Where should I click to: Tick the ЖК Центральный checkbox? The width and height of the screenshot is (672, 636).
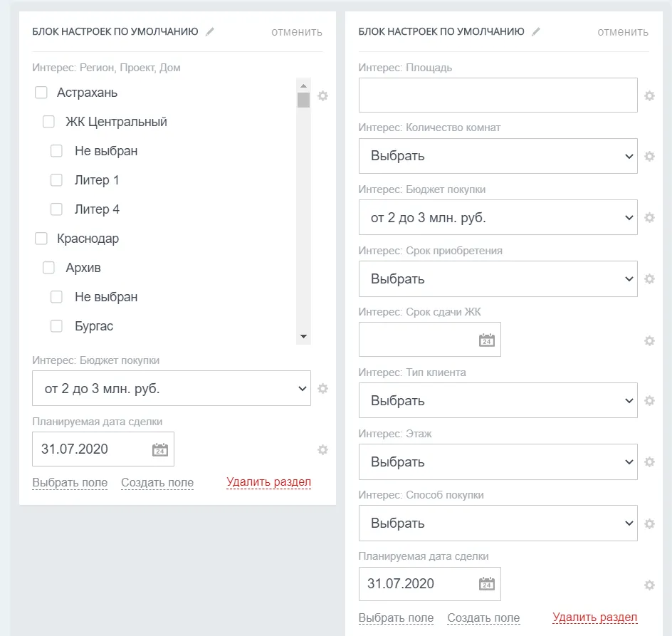pyautogui.click(x=49, y=122)
